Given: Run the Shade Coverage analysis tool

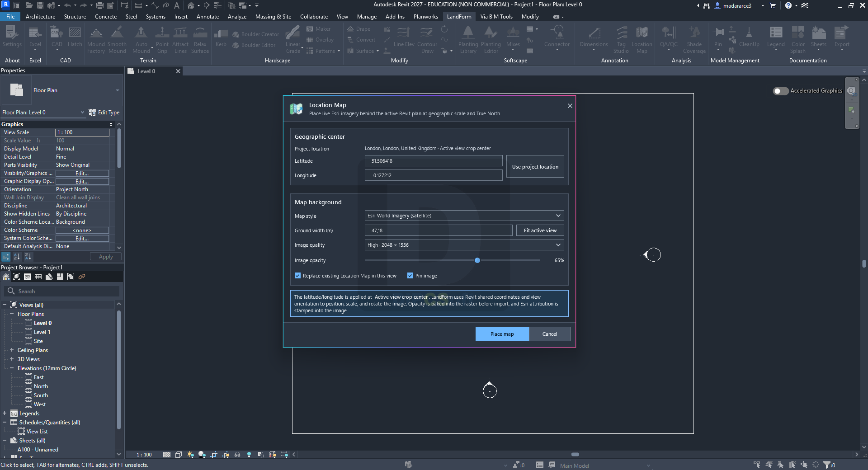Looking at the screenshot, I should 694,40.
